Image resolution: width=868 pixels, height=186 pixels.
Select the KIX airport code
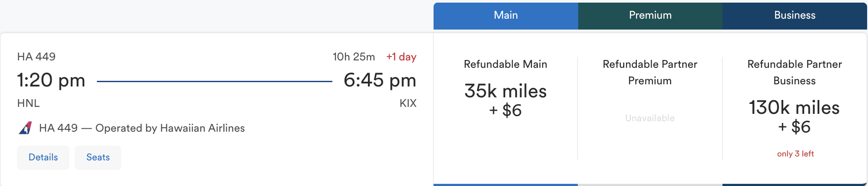(x=408, y=103)
